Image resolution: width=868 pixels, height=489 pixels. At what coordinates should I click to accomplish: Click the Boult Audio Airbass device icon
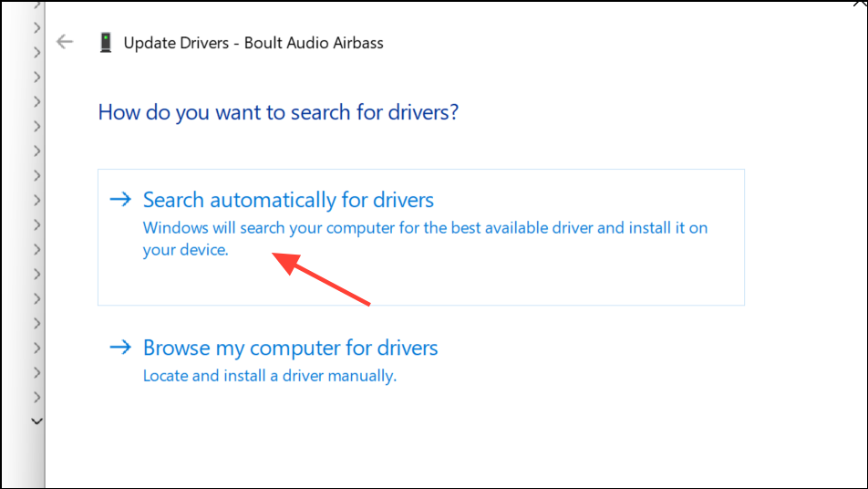106,42
